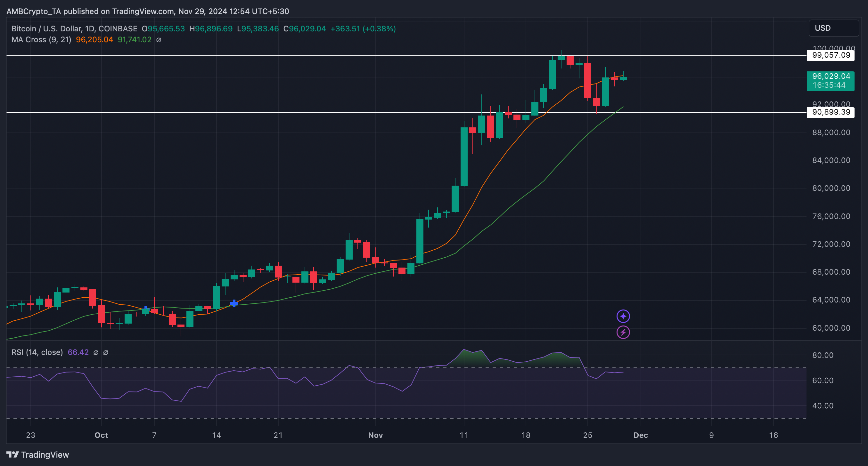
Task: Click the 90,899.39 price line label
Action: click(x=831, y=112)
